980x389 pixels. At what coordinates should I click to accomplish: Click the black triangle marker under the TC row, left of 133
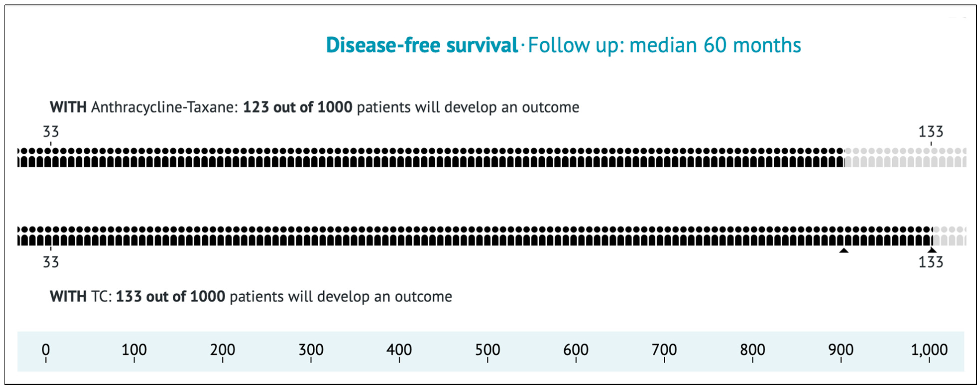coord(844,250)
